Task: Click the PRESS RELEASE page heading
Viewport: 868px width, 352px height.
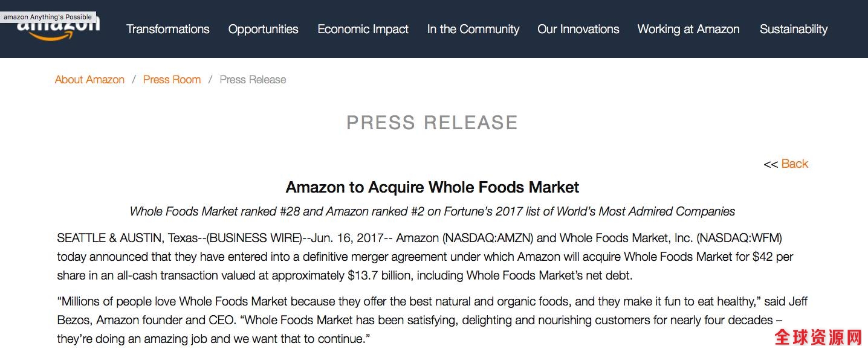Action: (432, 123)
